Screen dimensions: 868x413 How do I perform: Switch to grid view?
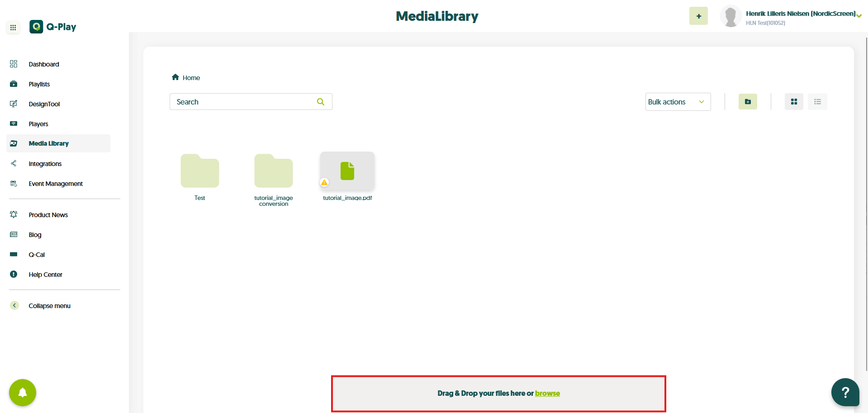(794, 102)
